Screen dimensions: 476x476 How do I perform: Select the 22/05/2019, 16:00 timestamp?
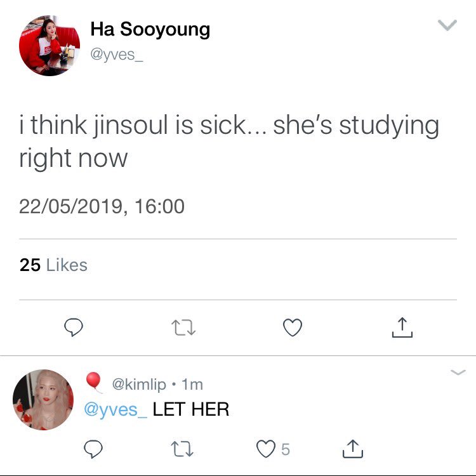tap(102, 206)
